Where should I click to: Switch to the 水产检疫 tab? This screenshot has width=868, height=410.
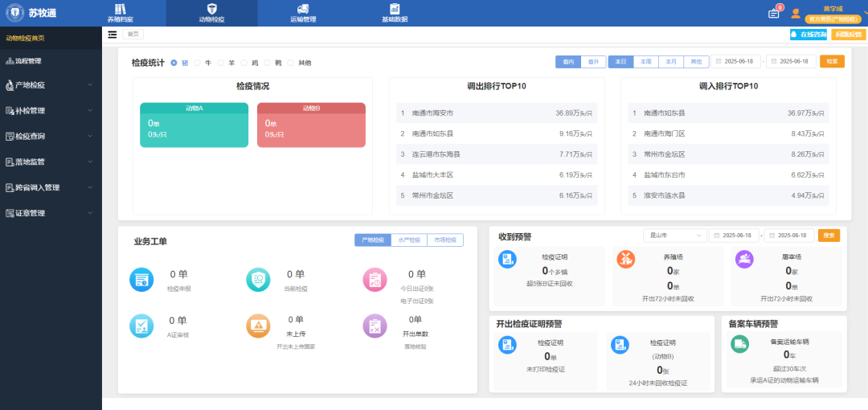pyautogui.click(x=409, y=240)
